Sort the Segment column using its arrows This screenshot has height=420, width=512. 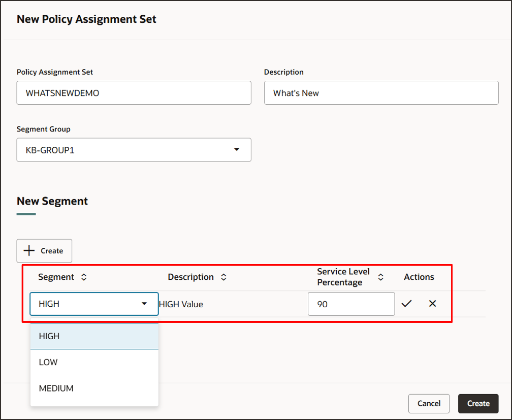tap(83, 277)
